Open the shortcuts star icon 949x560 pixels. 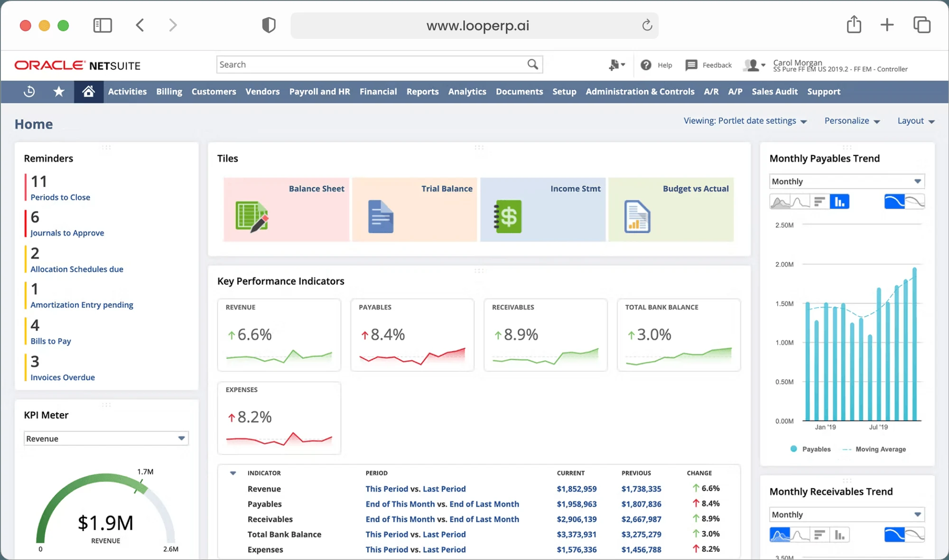coord(59,92)
